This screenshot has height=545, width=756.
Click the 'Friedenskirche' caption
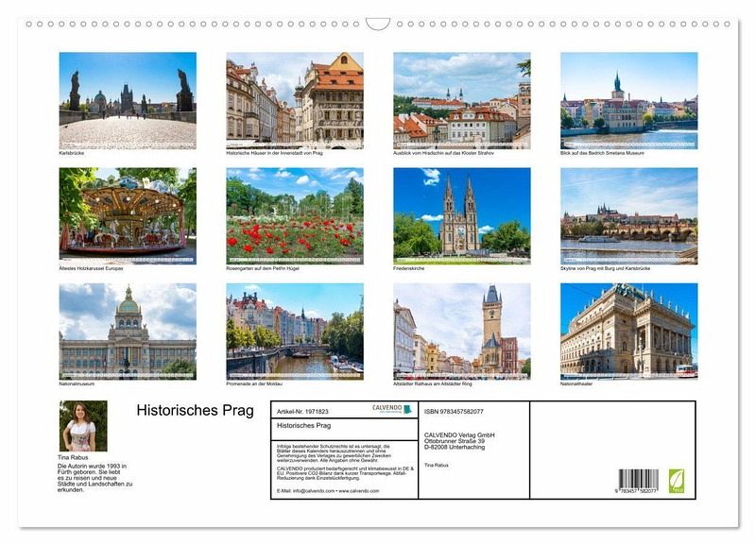point(408,268)
